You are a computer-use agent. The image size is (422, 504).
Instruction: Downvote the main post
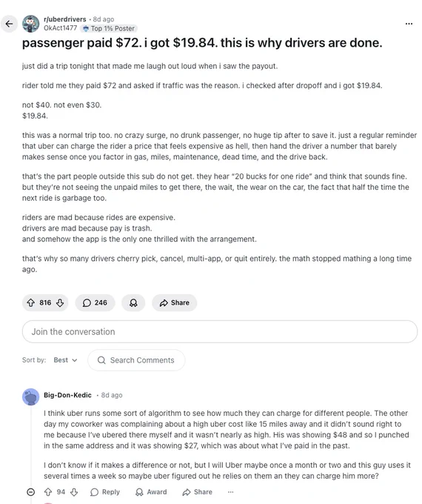60,302
